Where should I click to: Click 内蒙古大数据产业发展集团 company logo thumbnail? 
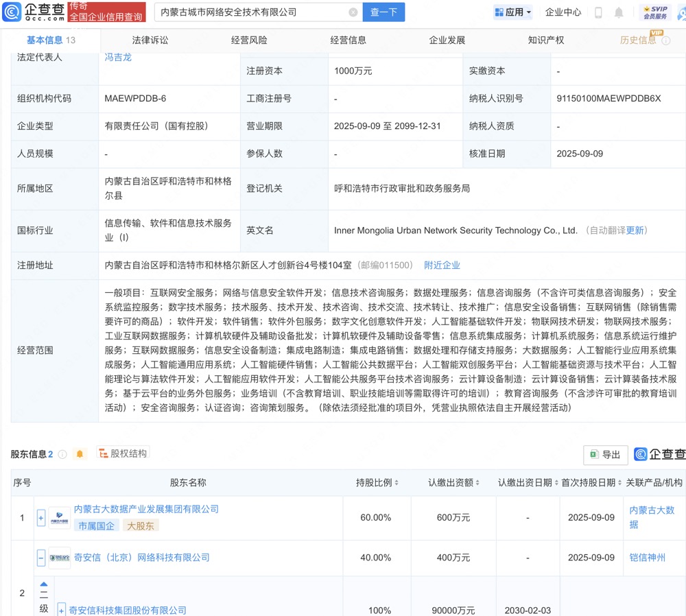pyautogui.click(x=59, y=518)
